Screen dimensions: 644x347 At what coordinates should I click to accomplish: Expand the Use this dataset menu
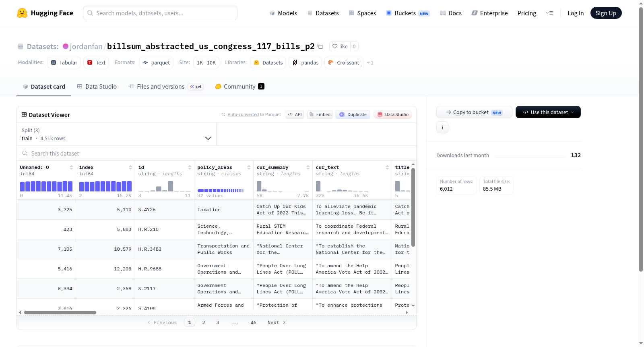(548, 112)
